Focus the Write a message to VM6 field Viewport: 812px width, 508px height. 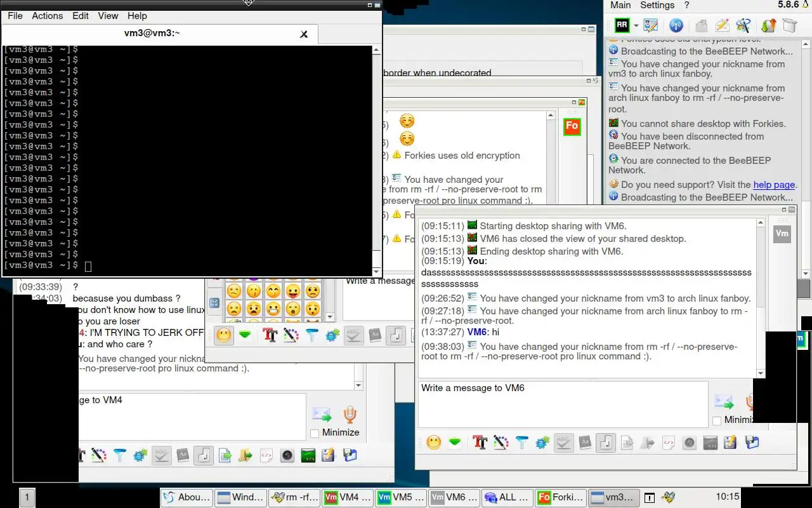coord(563,404)
